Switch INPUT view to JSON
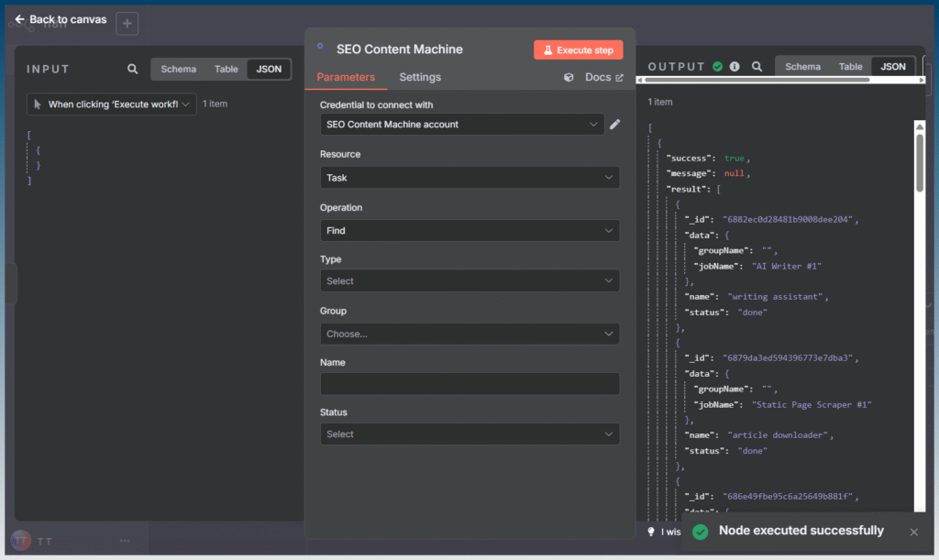 coord(269,69)
